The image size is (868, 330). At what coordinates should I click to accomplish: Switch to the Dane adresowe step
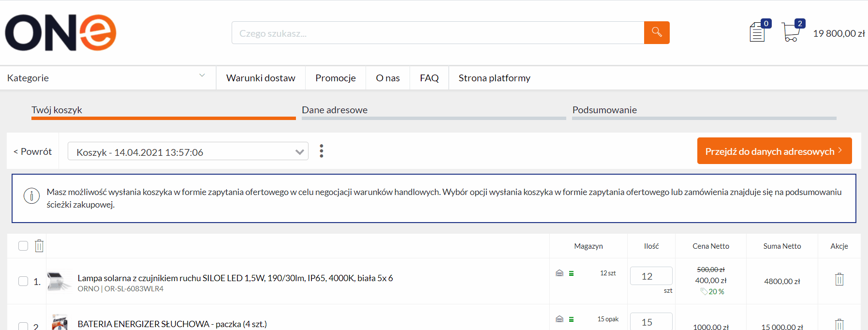tap(335, 110)
